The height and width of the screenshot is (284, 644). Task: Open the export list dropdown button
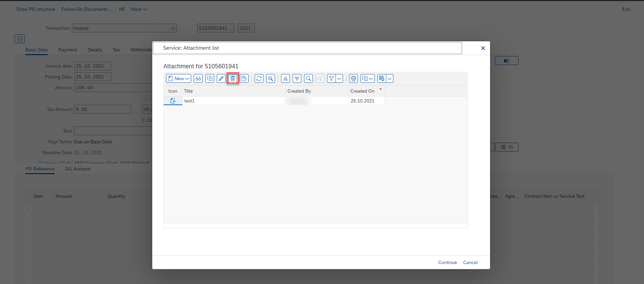coord(368,78)
